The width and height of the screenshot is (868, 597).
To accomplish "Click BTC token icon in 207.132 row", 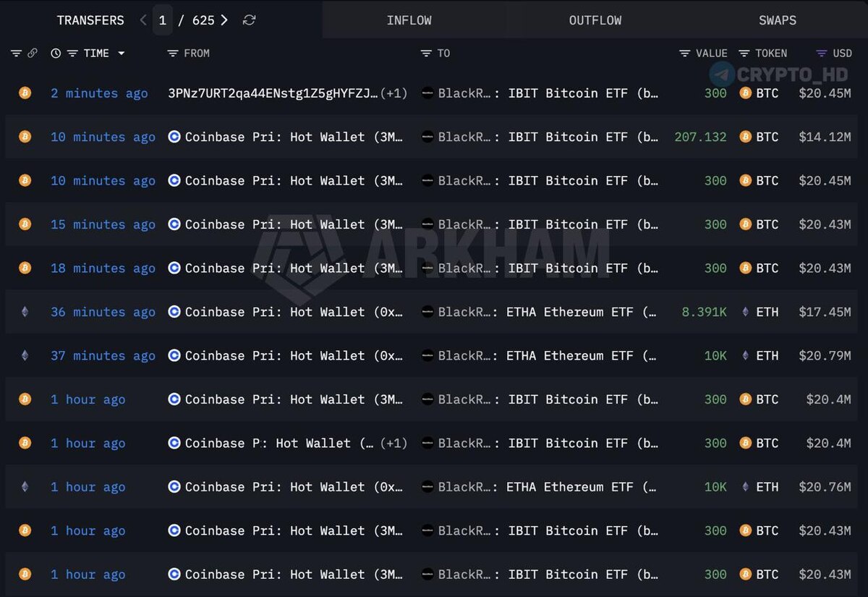I will [746, 137].
